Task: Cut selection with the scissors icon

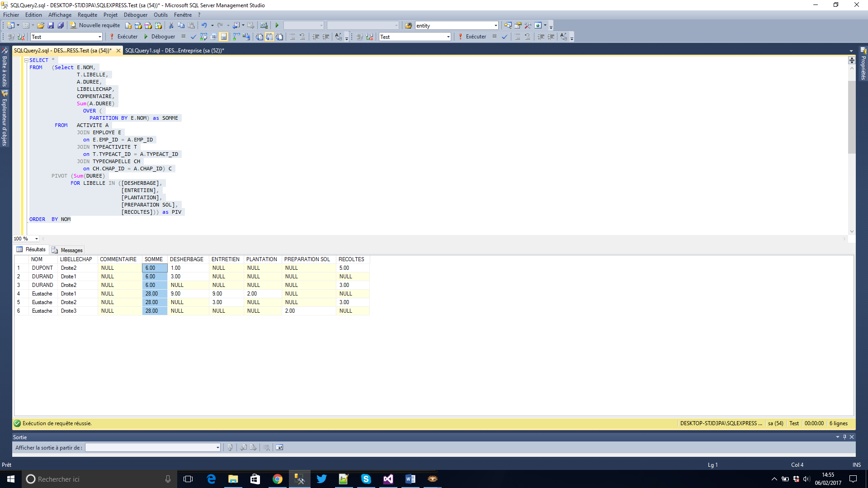Action: pos(171,26)
